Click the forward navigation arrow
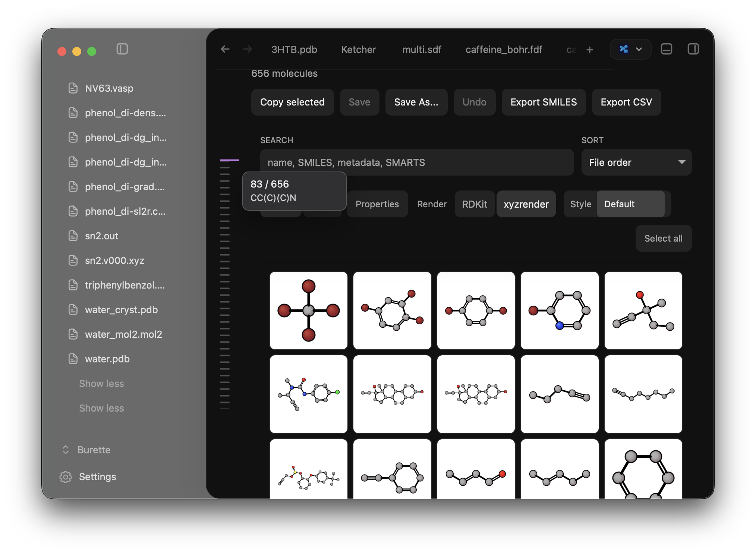The image size is (756, 554). point(248,49)
